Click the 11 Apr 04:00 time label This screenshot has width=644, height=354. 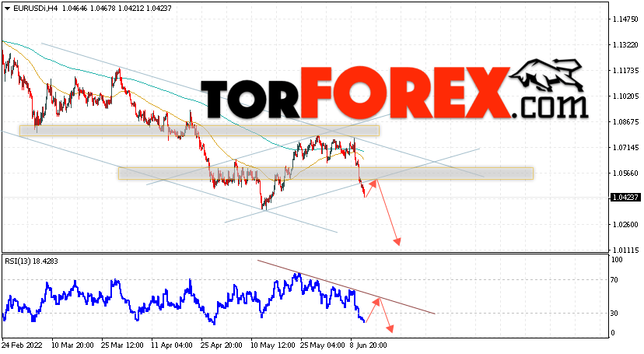[x=172, y=345]
